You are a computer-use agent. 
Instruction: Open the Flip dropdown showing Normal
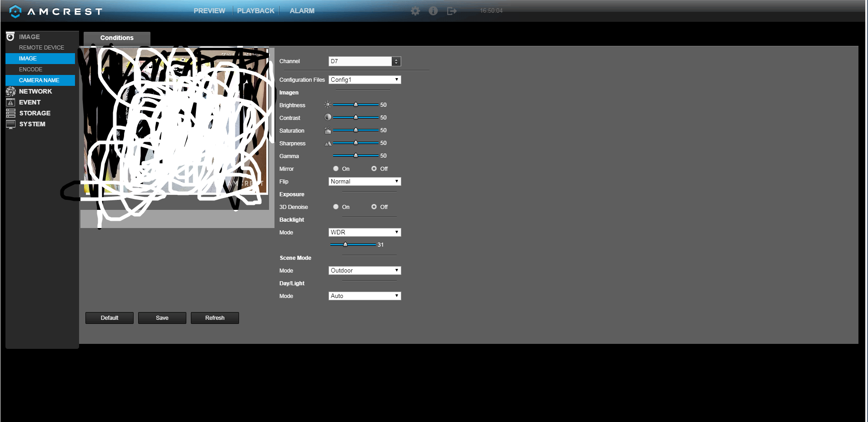[x=364, y=181]
